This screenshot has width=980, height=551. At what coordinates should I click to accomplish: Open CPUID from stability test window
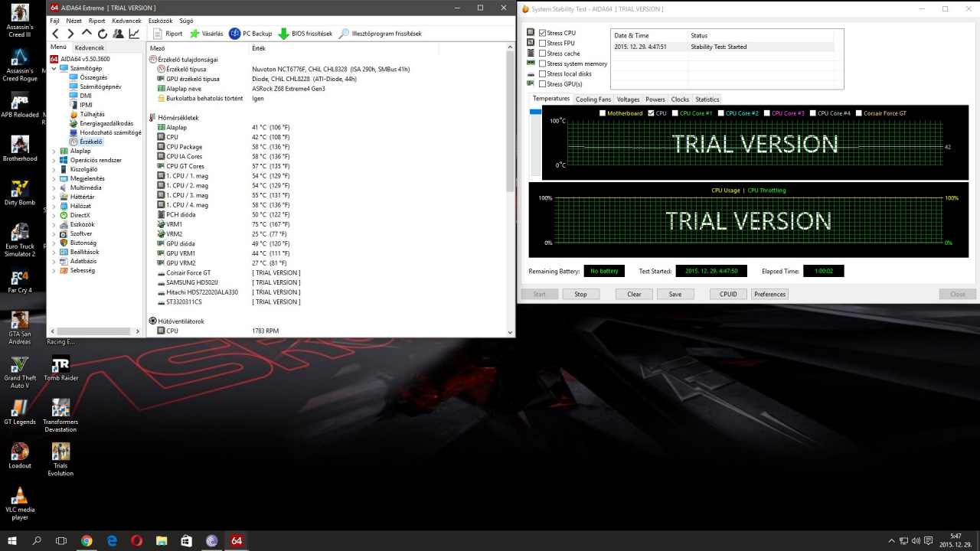click(x=728, y=294)
